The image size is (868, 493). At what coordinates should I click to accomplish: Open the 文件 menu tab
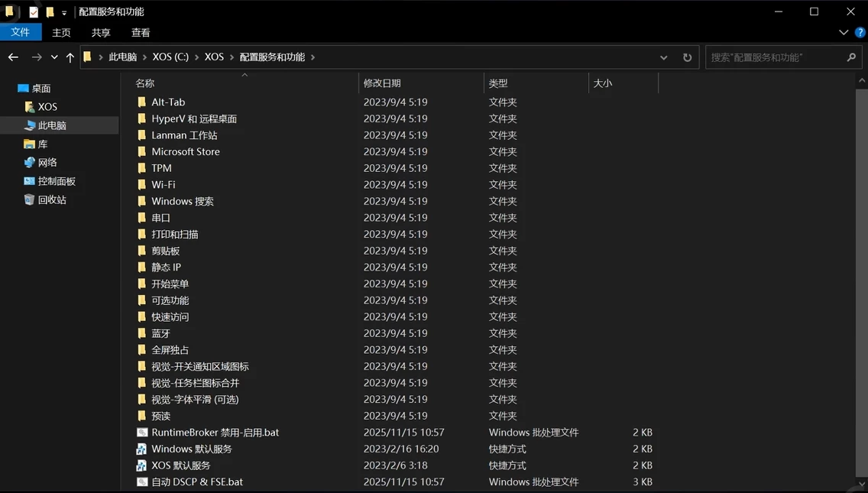tap(21, 32)
